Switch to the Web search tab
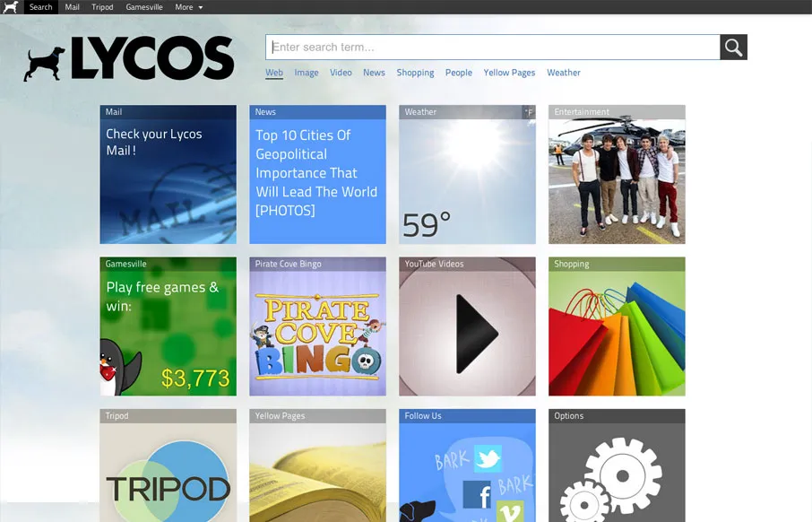The image size is (812, 522). coord(274,73)
